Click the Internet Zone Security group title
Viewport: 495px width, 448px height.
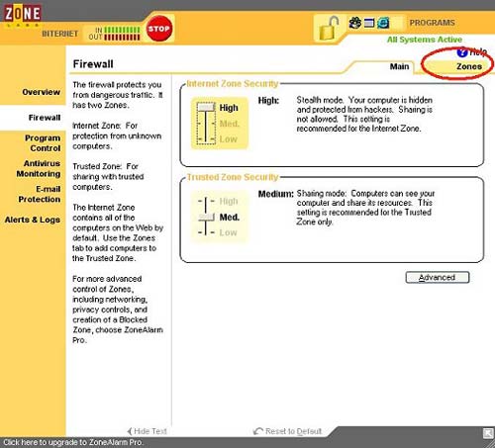[233, 84]
